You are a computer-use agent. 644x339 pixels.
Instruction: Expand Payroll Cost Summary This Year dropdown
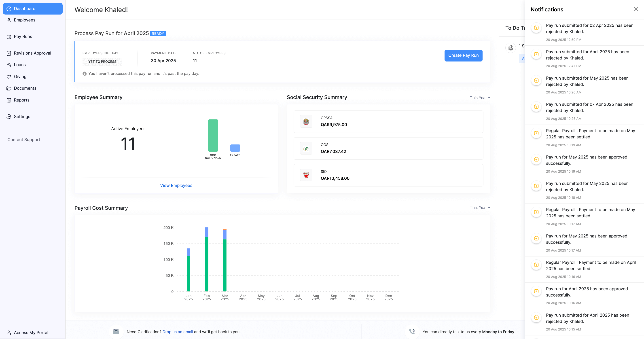[479, 208]
